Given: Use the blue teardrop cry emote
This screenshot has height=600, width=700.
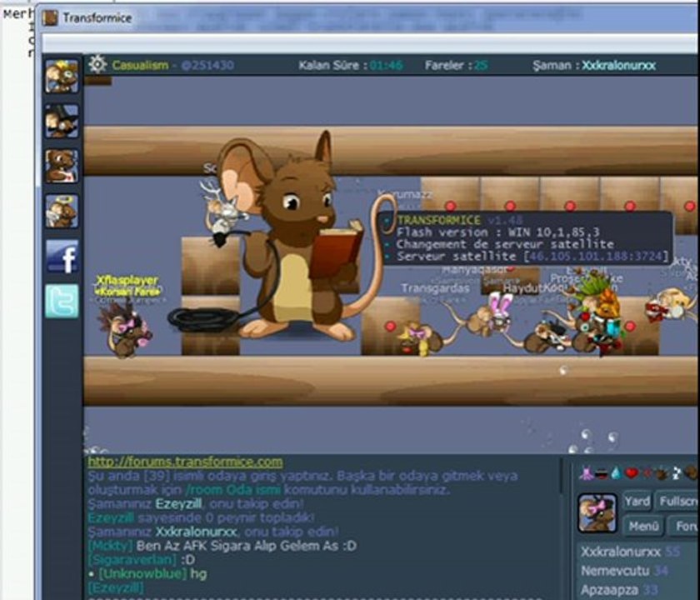Looking at the screenshot, I should (x=616, y=473).
